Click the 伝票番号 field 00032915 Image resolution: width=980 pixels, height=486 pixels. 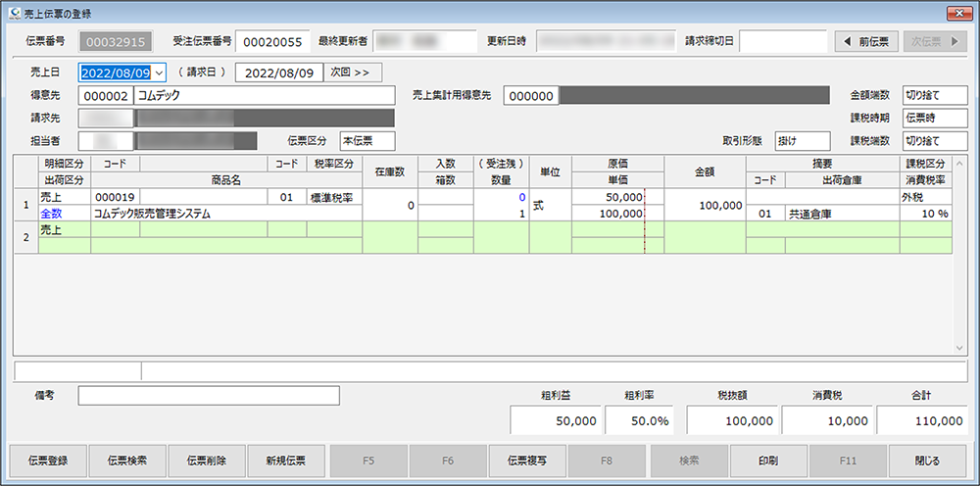(x=116, y=42)
